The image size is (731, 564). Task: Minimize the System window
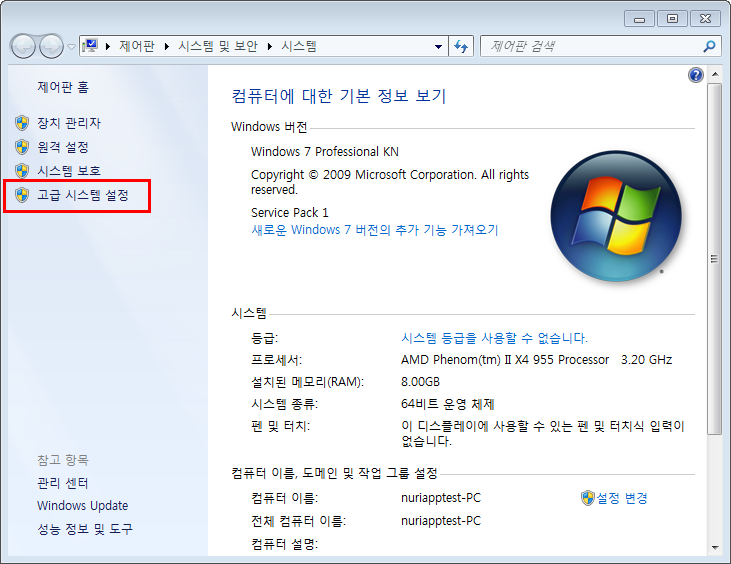(x=639, y=19)
